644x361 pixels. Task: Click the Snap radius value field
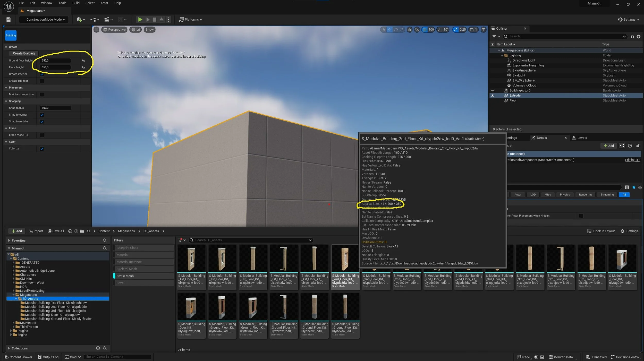click(55, 108)
